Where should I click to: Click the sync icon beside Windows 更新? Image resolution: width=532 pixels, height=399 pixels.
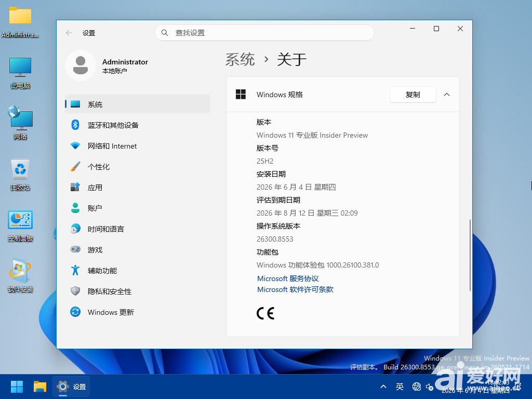coord(75,312)
